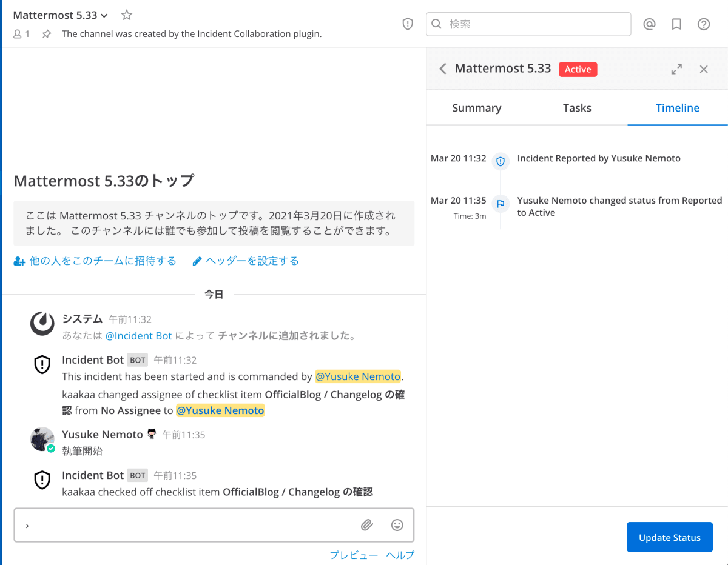This screenshot has width=728, height=565.
Task: Click the プレビュー link
Action: point(354,555)
